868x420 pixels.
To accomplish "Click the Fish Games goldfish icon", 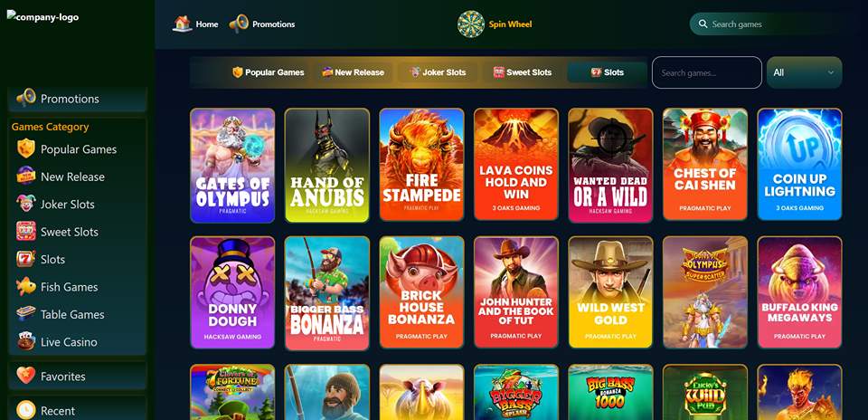I will click(x=25, y=286).
